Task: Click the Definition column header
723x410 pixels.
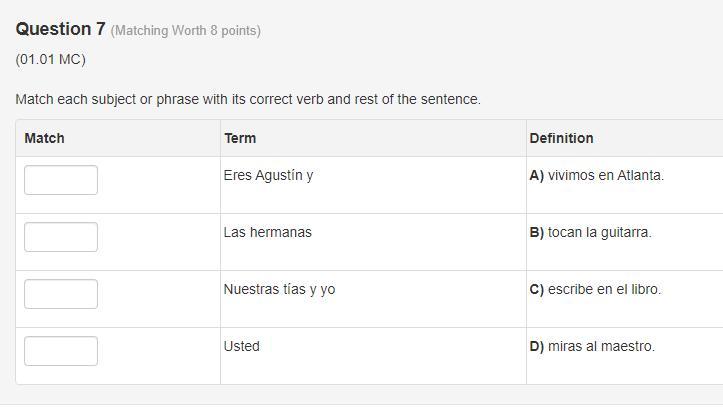Action: pyautogui.click(x=561, y=138)
